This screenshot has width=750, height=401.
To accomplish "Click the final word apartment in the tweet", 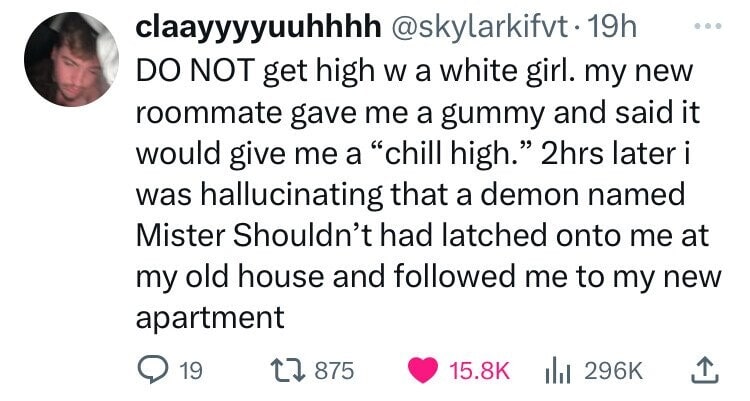I will point(210,318).
